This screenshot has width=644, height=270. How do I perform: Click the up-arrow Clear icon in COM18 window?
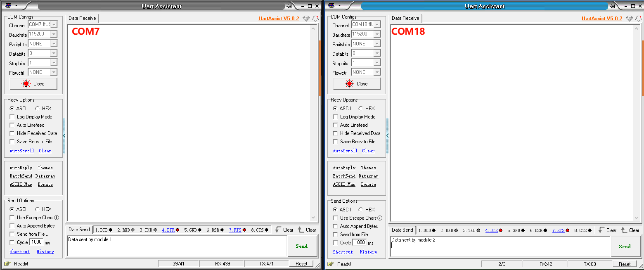click(624, 230)
